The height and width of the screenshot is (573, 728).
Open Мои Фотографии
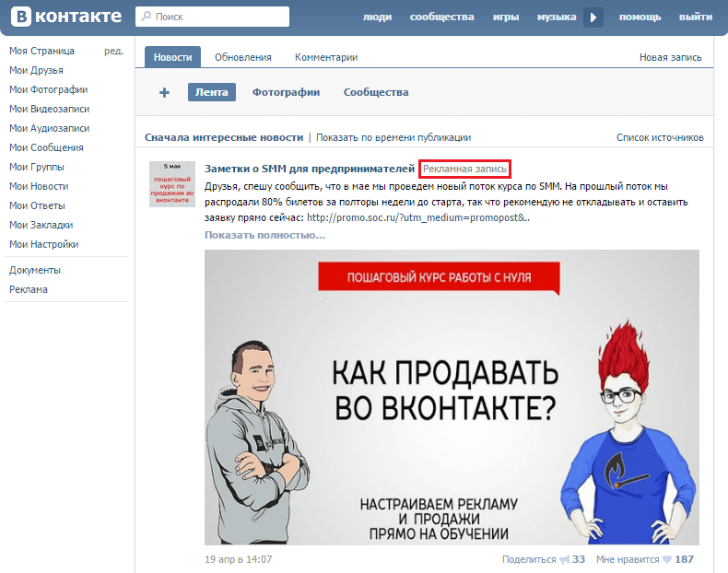(48, 89)
